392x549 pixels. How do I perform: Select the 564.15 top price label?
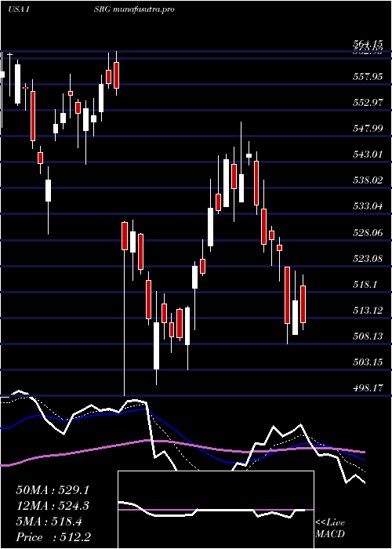pyautogui.click(x=368, y=44)
